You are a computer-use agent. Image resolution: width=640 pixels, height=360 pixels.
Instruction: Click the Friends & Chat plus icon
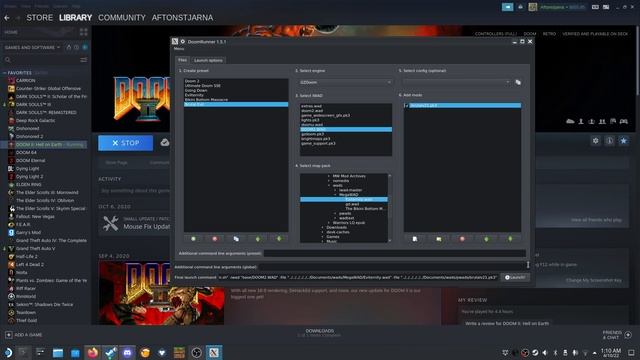coord(628,335)
